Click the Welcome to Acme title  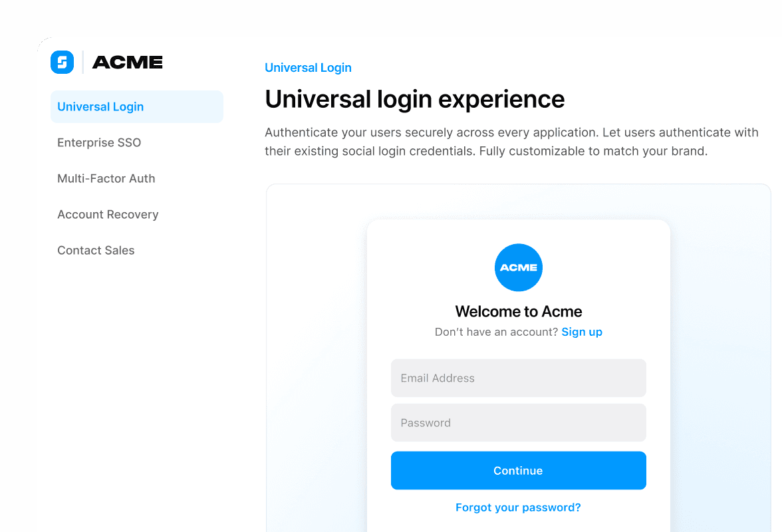[x=518, y=312]
